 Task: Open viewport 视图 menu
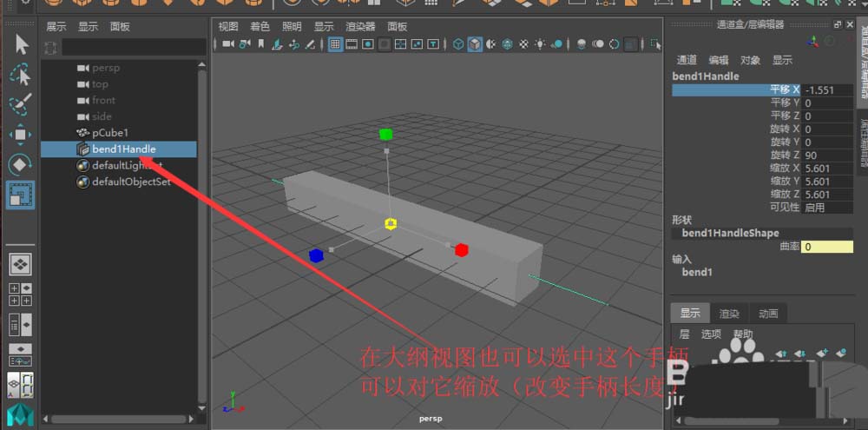coord(228,27)
